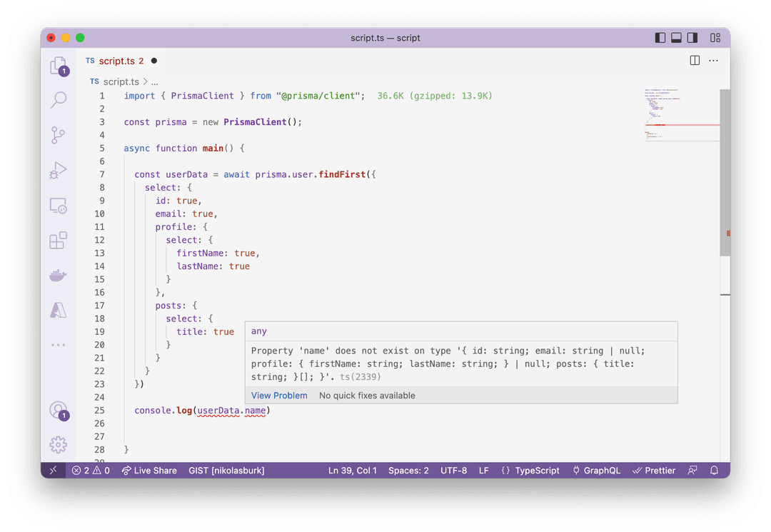Open the TypeScript language mode selector
Image resolution: width=771 pixels, height=532 pixels.
tap(530, 470)
